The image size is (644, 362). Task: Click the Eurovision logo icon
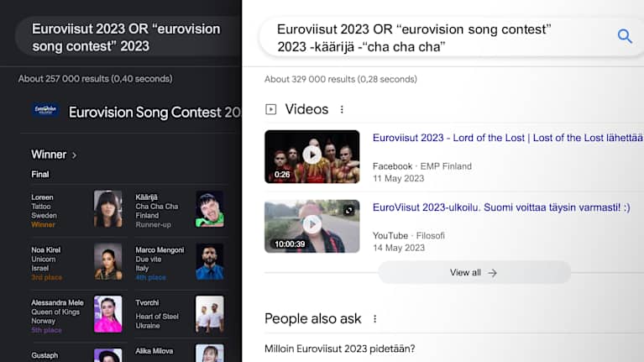pos(45,111)
